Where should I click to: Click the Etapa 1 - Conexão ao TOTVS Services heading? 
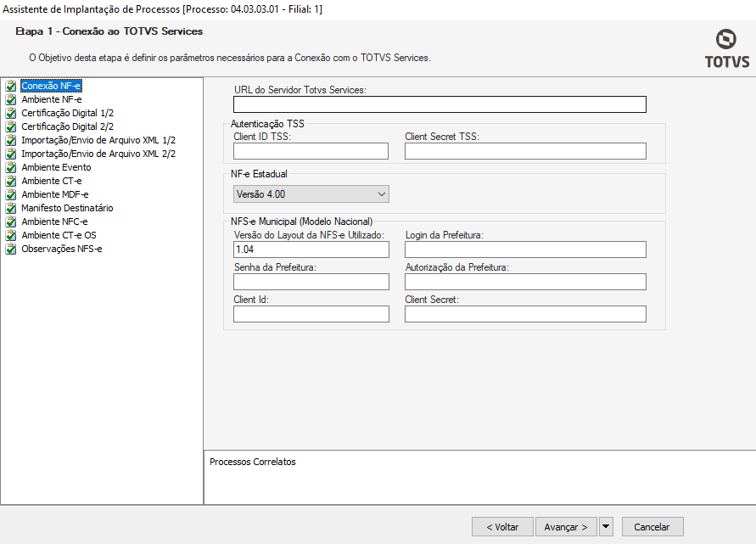109,31
